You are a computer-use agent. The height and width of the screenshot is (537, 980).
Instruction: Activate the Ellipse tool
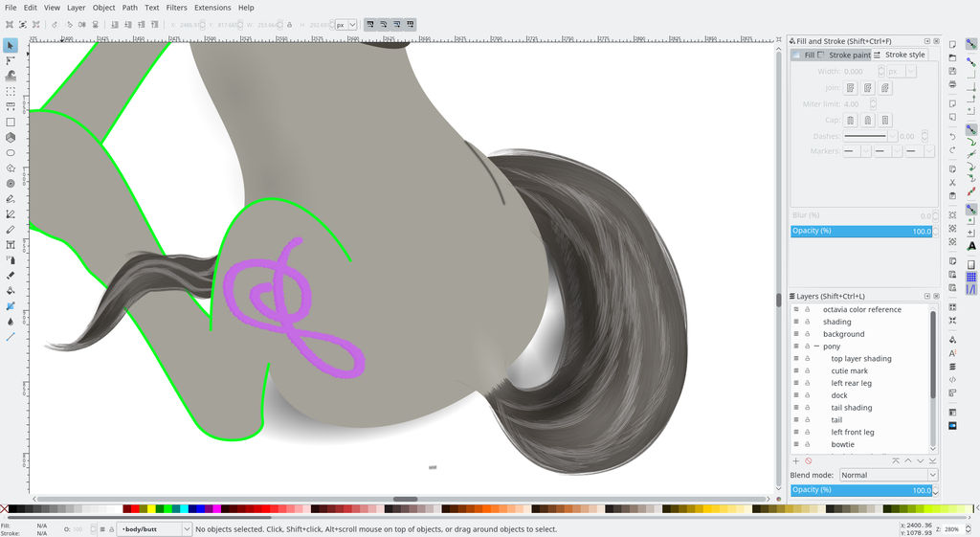pos(10,152)
